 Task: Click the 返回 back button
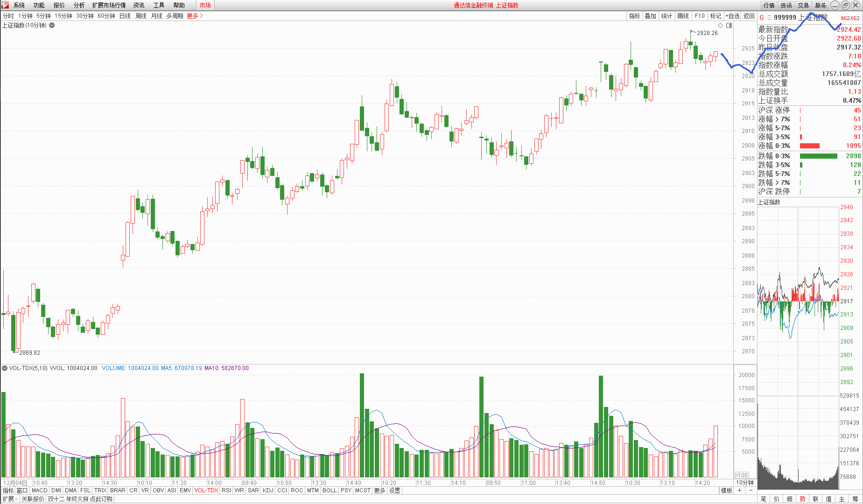tap(749, 16)
